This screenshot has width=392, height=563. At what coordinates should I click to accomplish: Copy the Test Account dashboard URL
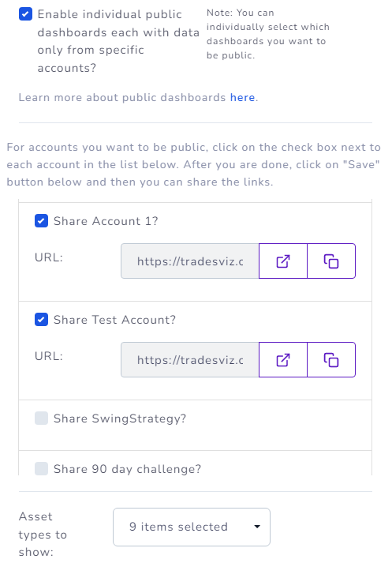pos(331,360)
